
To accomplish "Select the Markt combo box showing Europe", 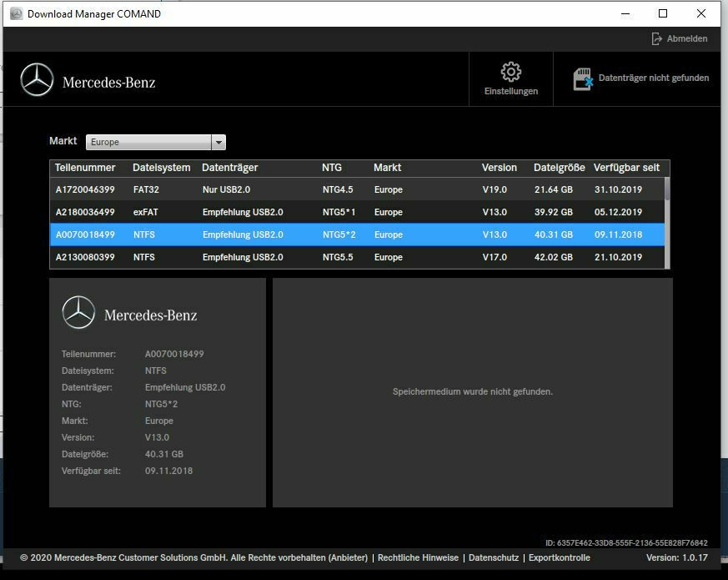I will pyautogui.click(x=156, y=142).
